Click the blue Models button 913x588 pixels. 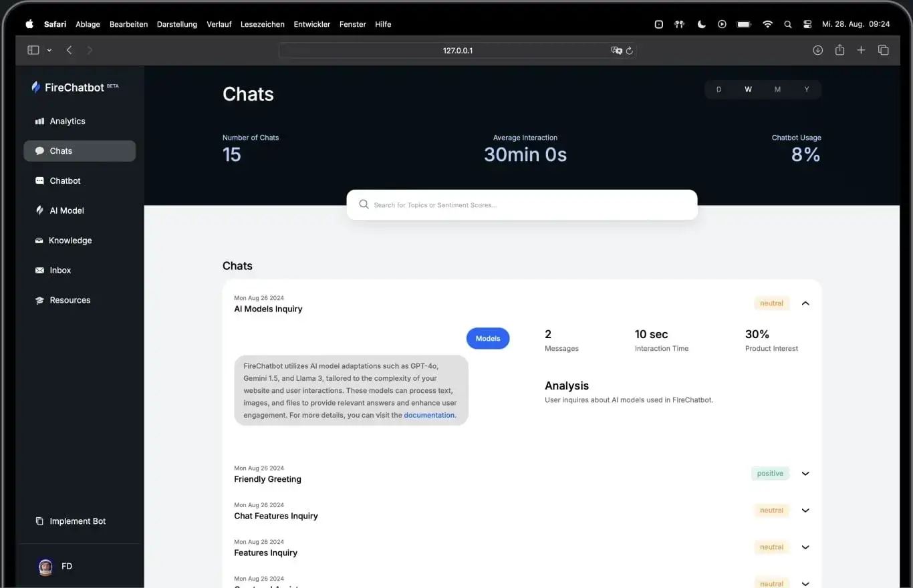point(488,339)
